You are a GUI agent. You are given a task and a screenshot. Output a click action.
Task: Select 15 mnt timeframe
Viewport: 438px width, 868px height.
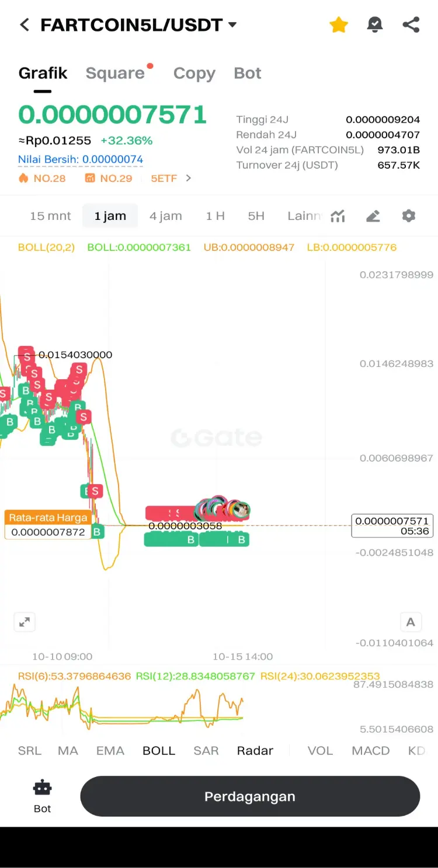50,216
